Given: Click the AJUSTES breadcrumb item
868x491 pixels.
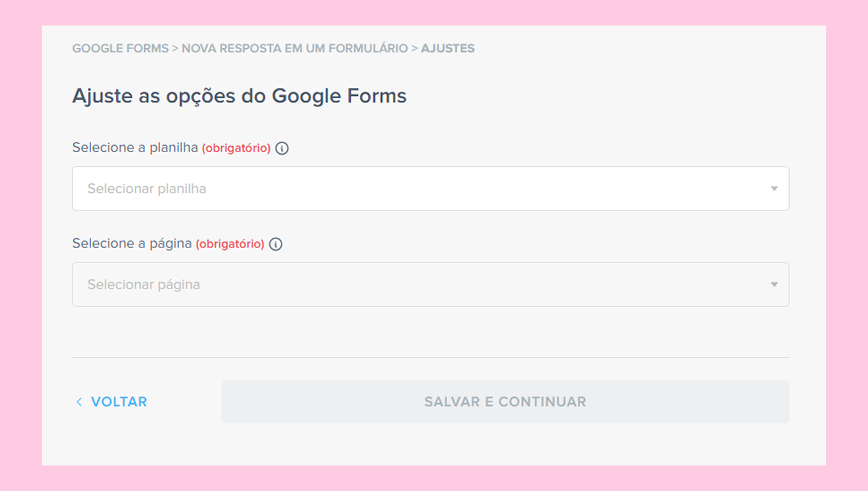Looking at the screenshot, I should pos(447,48).
